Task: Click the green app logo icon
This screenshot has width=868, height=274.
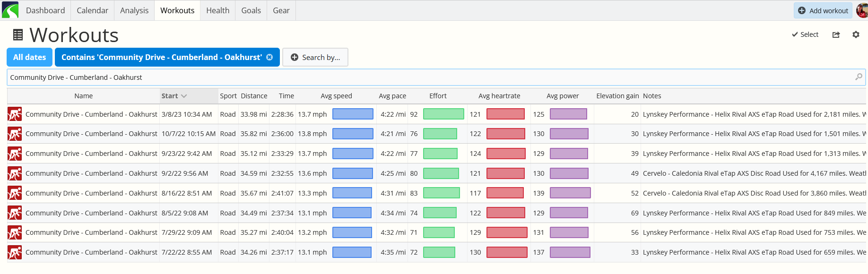Action: [10, 10]
